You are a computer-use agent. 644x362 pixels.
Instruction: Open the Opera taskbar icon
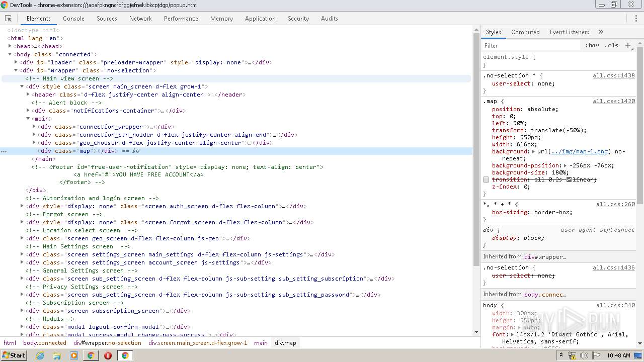click(x=108, y=355)
